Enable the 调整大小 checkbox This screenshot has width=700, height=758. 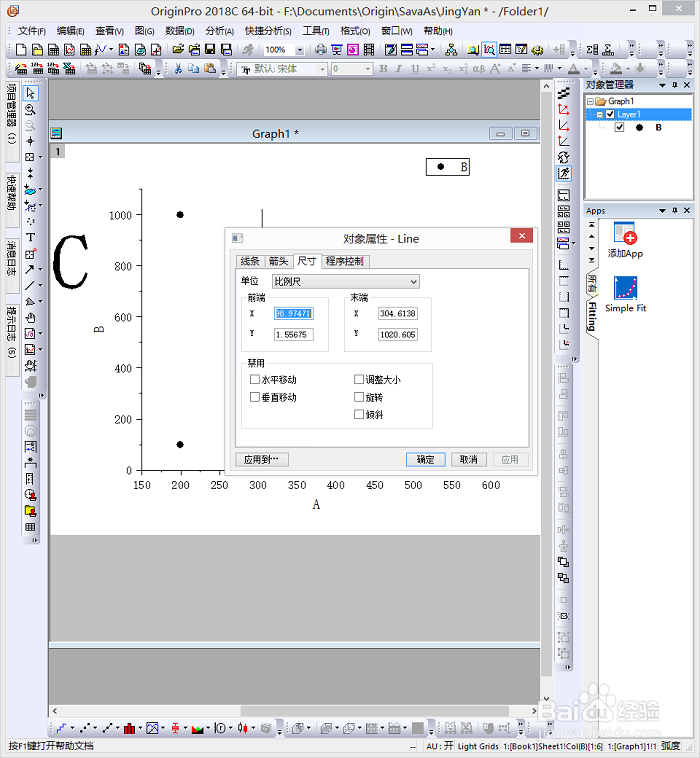(359, 379)
